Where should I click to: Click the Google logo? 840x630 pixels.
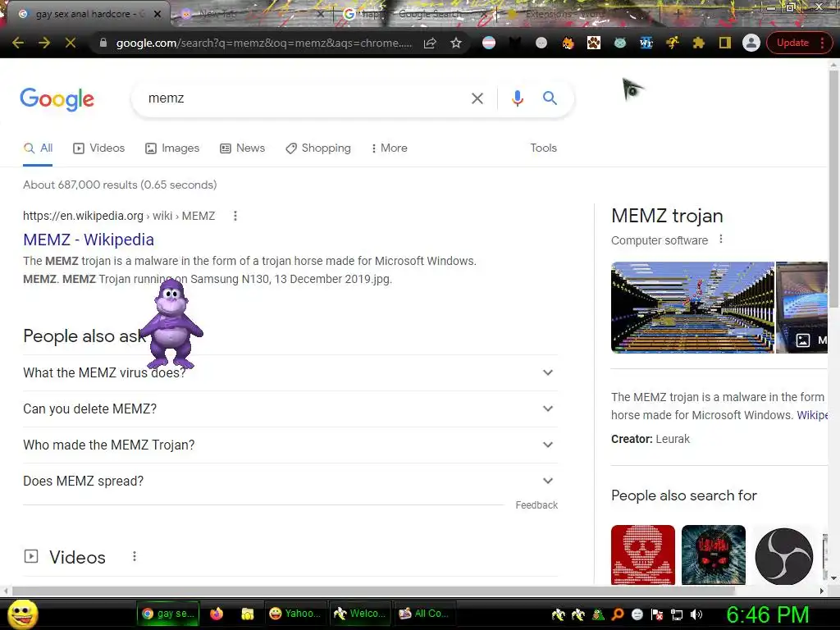pos(57,99)
